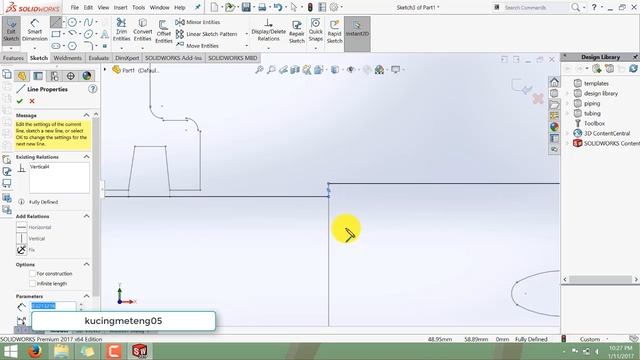Viewport: 640px width, 360px height.
Task: Click the Zoom to Fit icon
Action: [x=259, y=70]
